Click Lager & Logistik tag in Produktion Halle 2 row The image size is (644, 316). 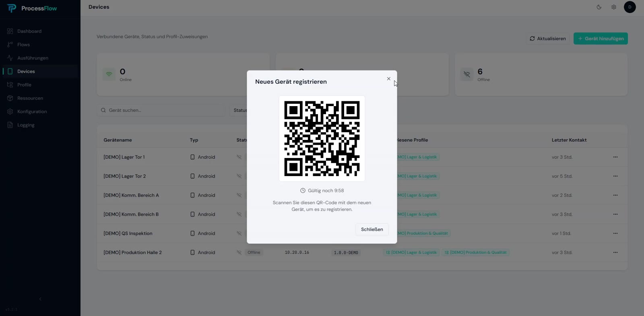411,252
